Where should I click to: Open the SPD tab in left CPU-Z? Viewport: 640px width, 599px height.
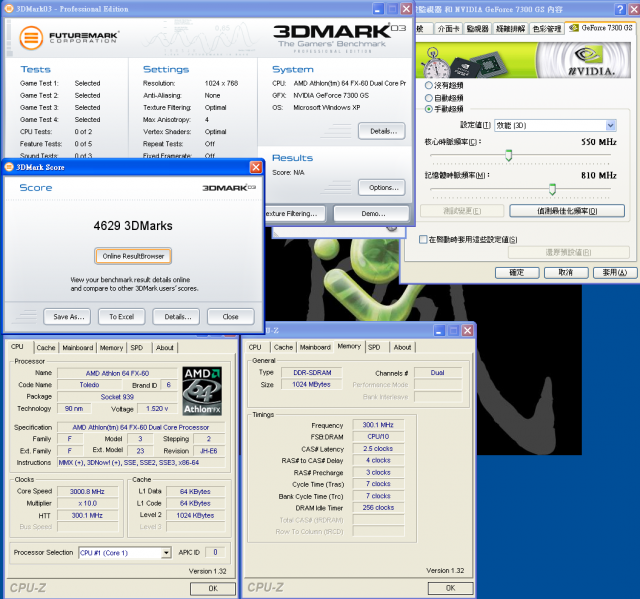pyautogui.click(x=137, y=348)
